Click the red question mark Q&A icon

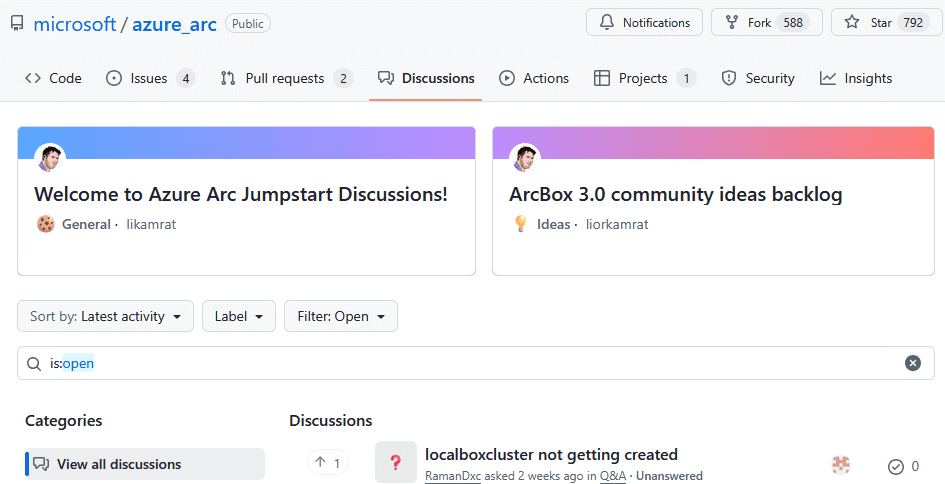tap(395, 462)
